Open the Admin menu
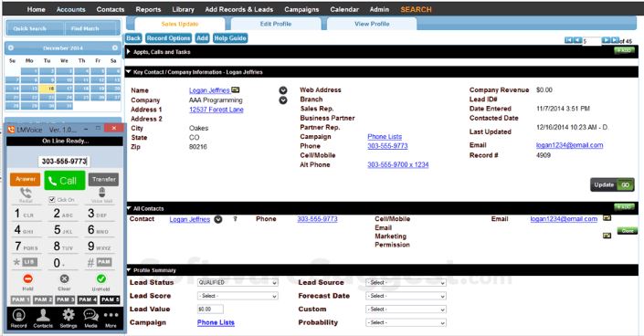The image size is (644, 336). [x=379, y=9]
